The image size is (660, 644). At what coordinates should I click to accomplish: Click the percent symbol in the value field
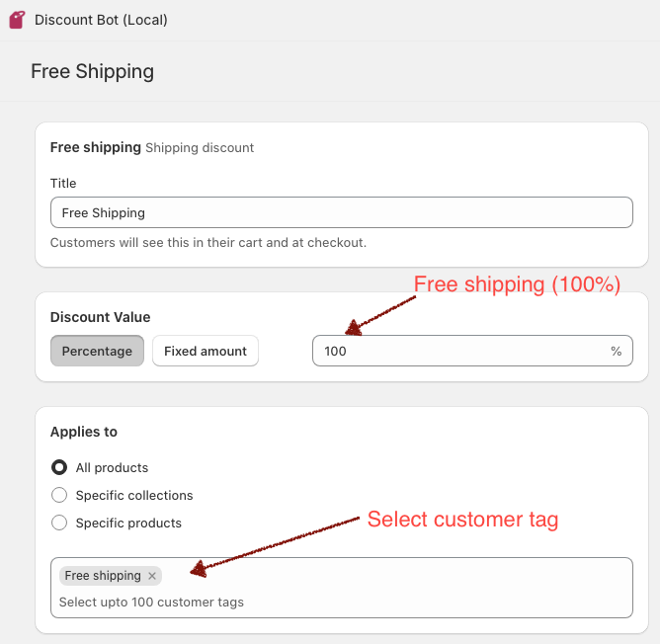point(616,351)
